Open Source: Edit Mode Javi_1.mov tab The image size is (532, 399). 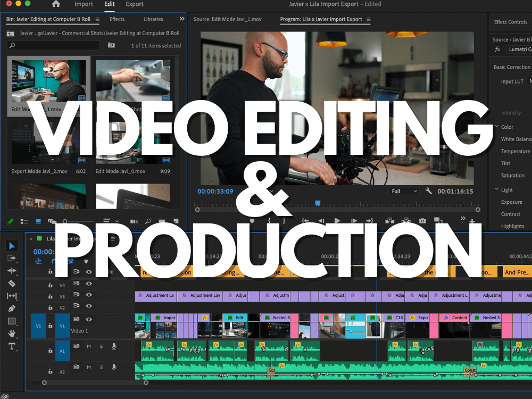[228, 19]
